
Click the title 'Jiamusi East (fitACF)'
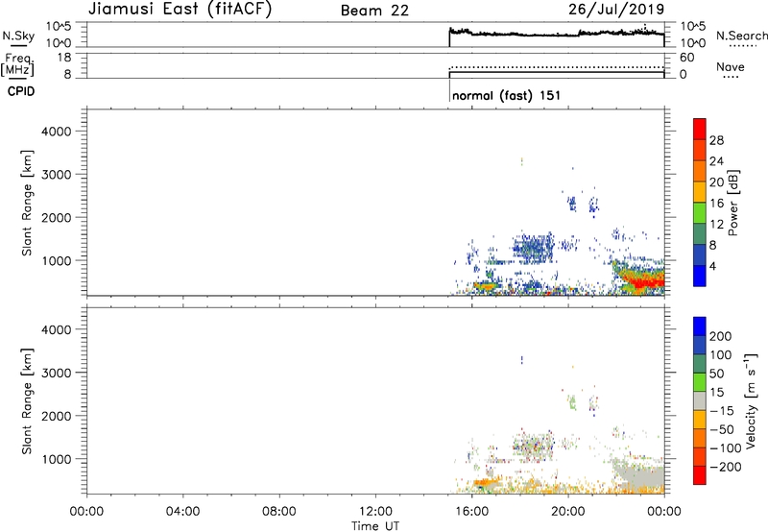(180, 9)
